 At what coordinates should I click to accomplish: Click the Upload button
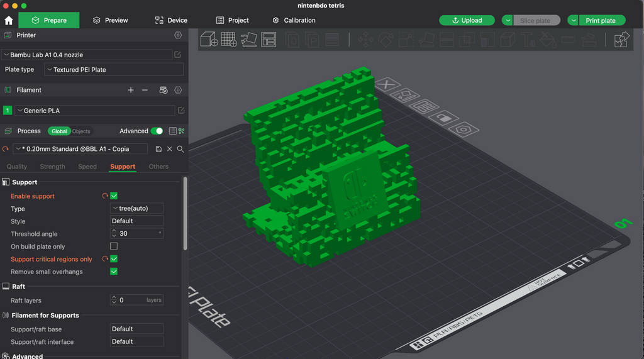click(x=467, y=20)
